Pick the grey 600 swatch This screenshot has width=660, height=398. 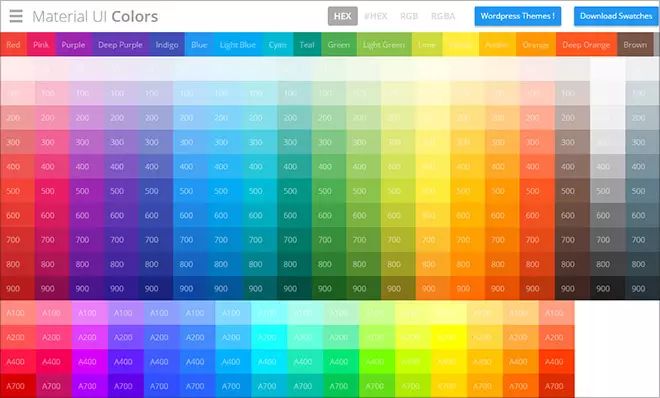(607, 215)
